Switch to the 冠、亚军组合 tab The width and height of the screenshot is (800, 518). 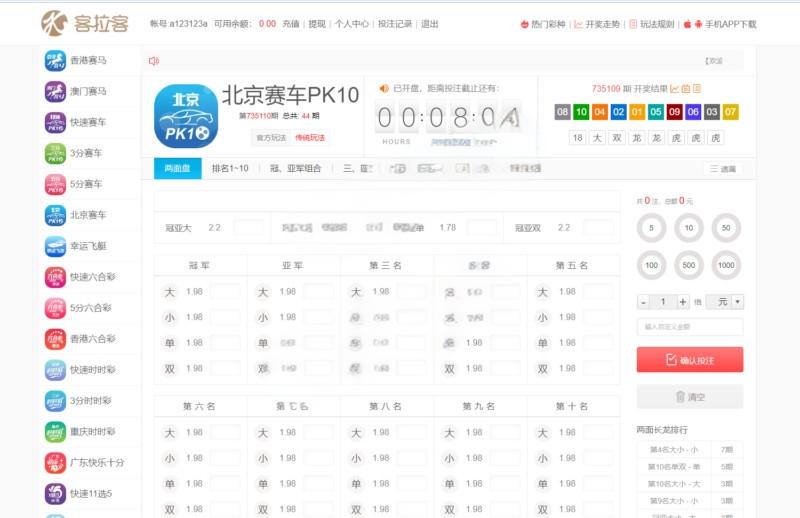coord(296,169)
